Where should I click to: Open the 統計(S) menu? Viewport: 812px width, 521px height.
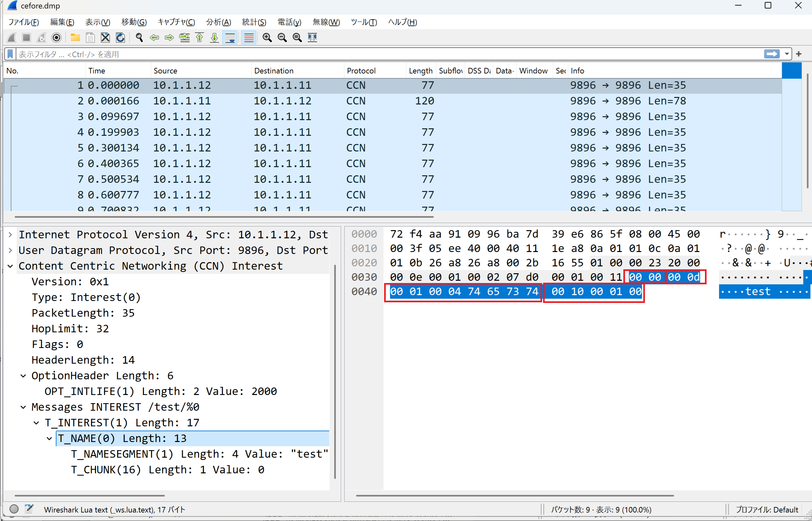(x=254, y=22)
